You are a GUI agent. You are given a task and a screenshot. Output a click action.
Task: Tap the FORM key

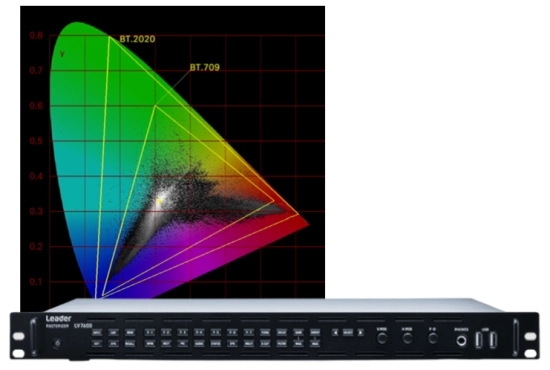(x=265, y=332)
